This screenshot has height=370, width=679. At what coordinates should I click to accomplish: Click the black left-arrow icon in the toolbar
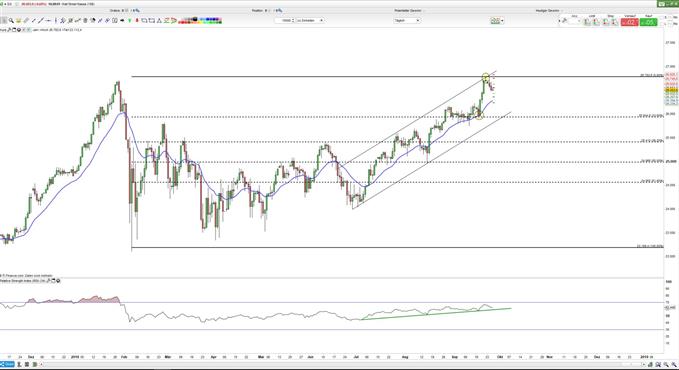(122, 20)
